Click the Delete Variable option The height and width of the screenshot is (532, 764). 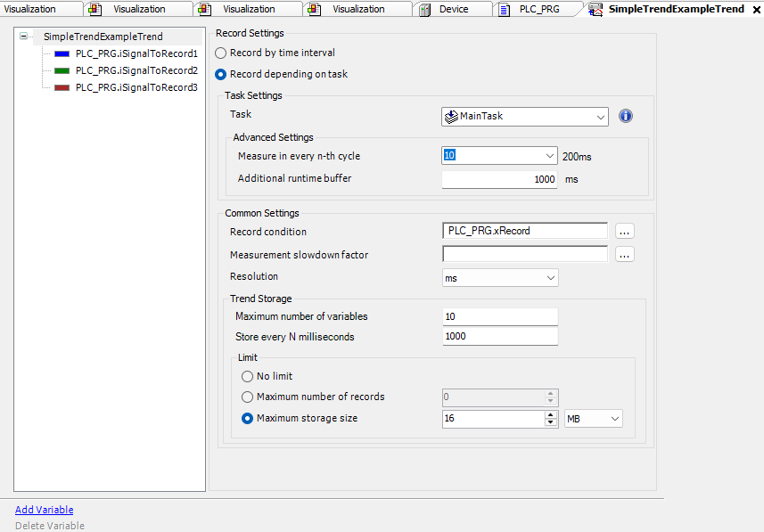[x=49, y=525]
